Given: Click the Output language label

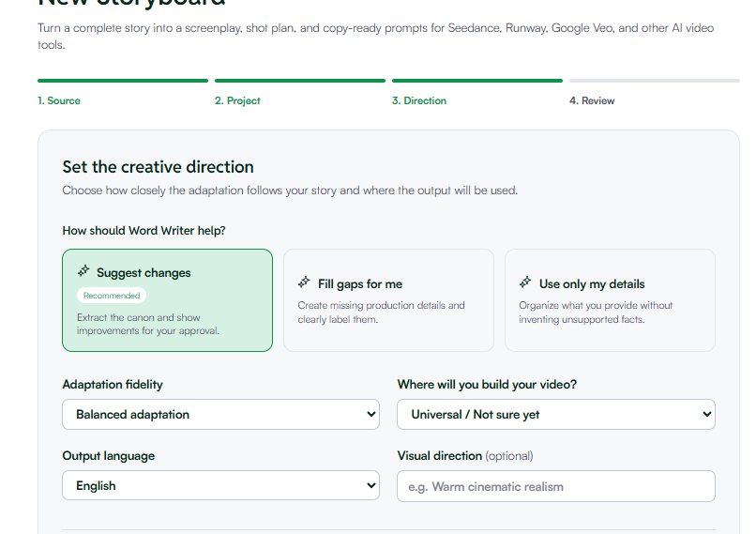Looking at the screenshot, I should tap(109, 456).
